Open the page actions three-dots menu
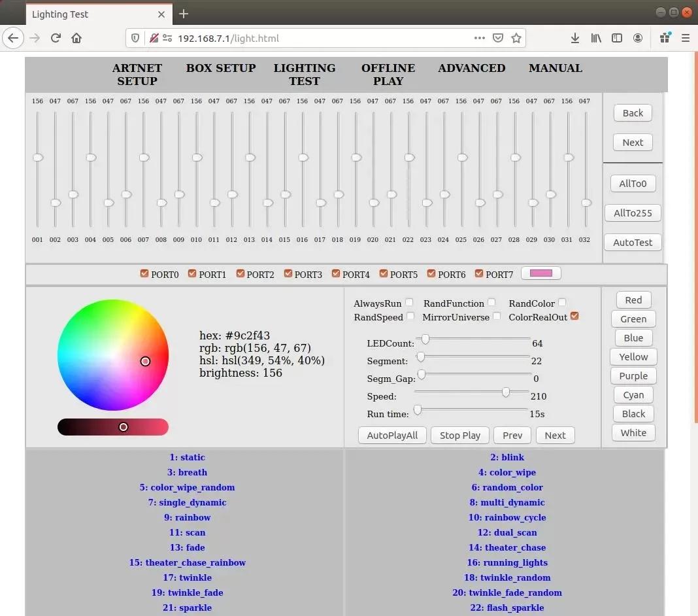 click(x=480, y=38)
